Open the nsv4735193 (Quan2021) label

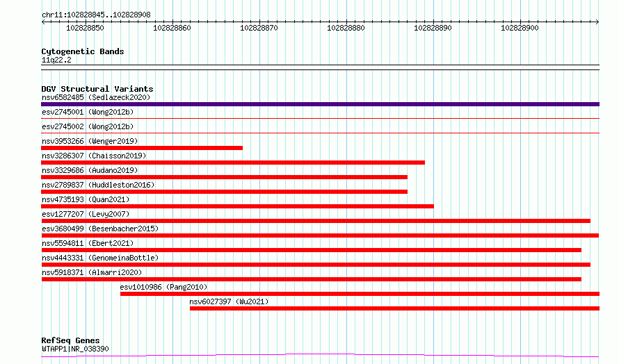pyautogui.click(x=86, y=199)
